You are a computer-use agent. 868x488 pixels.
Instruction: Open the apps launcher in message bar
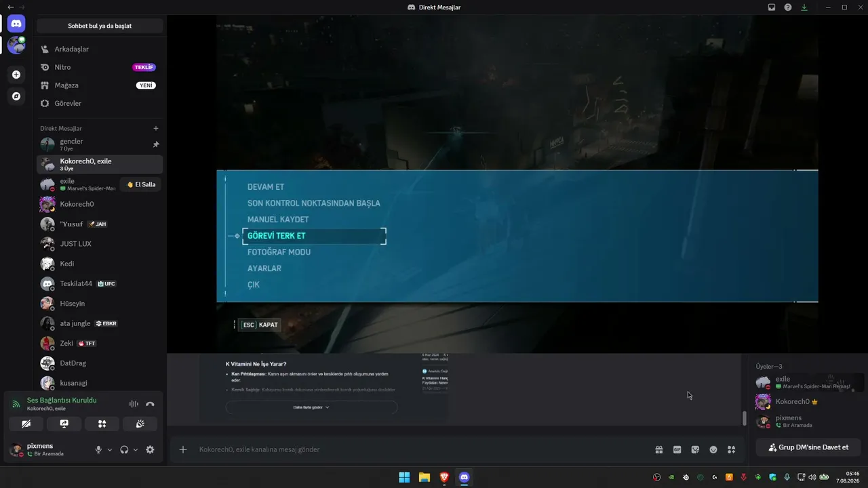pos(731,449)
